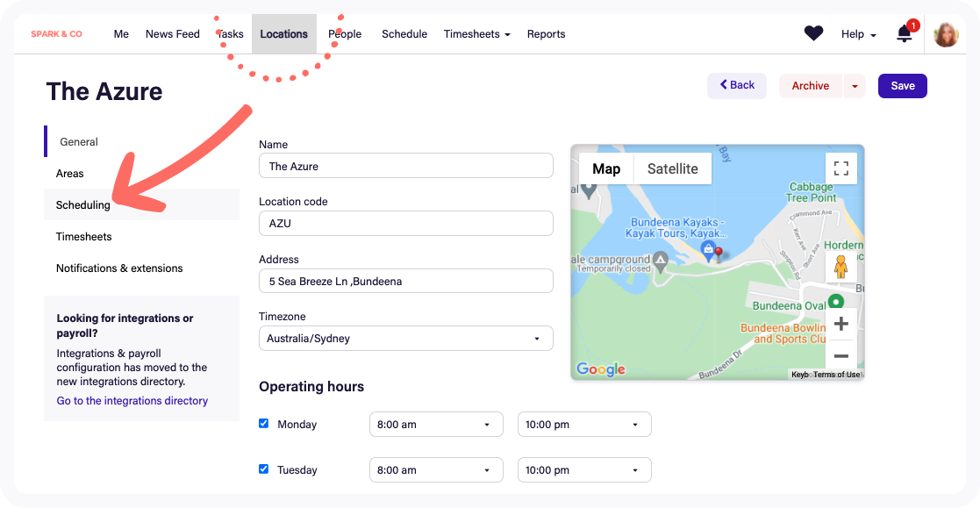Zoom in on the map
Screen dimensions: 980x508
point(841,324)
